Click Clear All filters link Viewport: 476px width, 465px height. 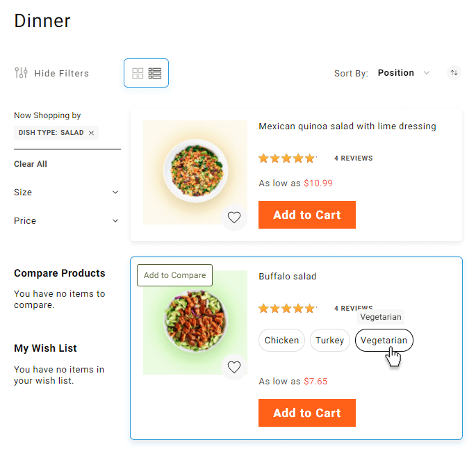coord(31,164)
